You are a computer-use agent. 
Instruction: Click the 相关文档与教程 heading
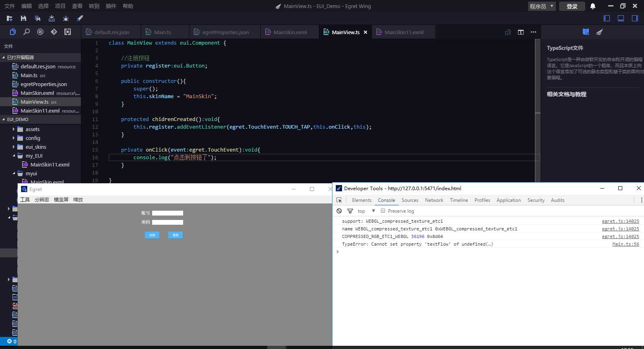pyautogui.click(x=566, y=94)
